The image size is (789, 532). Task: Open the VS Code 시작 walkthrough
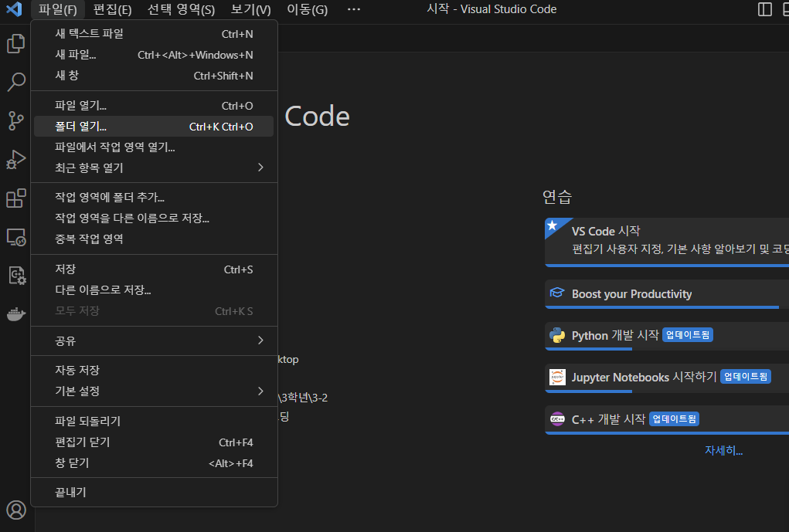(x=667, y=242)
